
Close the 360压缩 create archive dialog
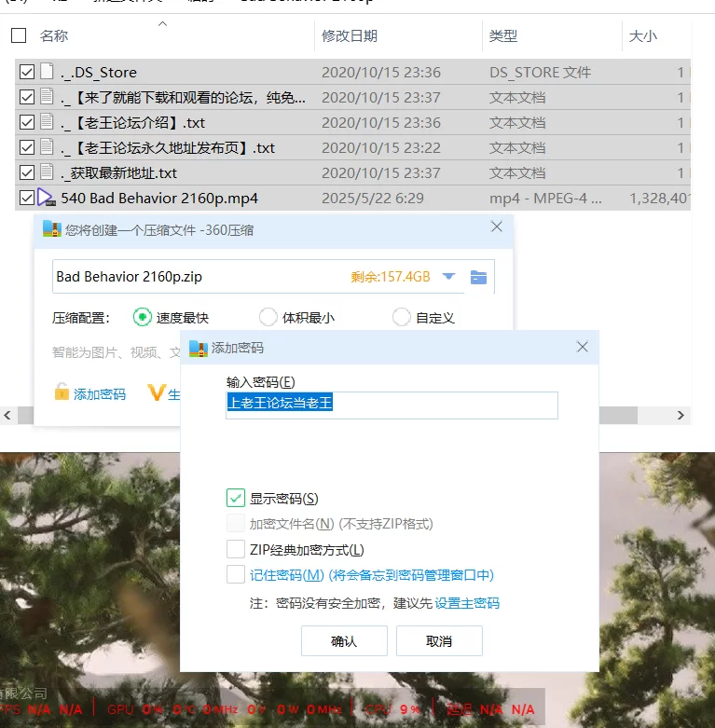point(496,227)
